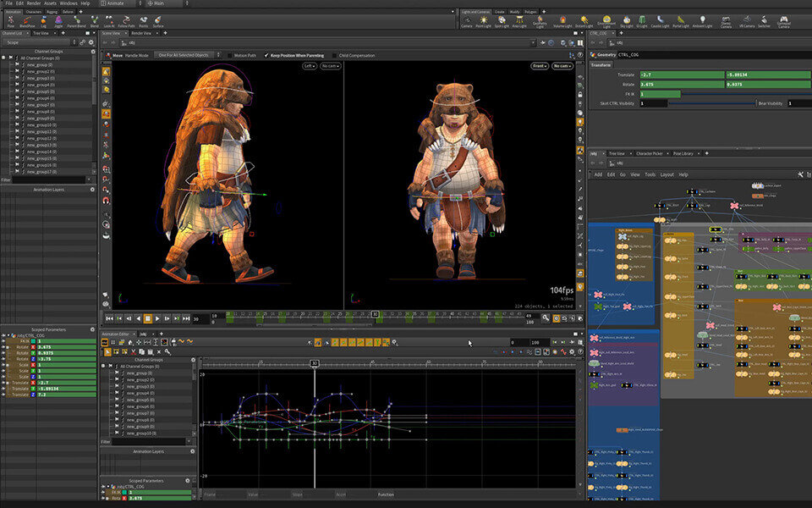Select the BlendPose shelf tool
Screen dimensions: 812x508
tap(27, 21)
